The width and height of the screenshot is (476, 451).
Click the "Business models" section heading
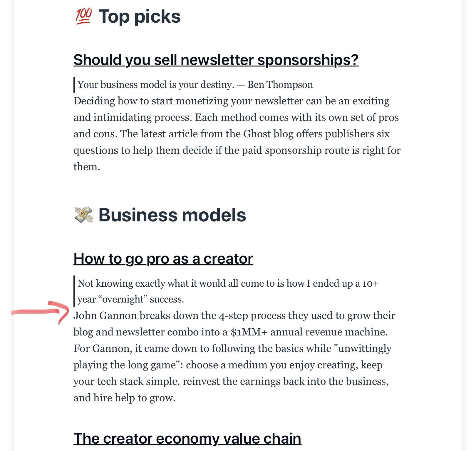tap(172, 215)
